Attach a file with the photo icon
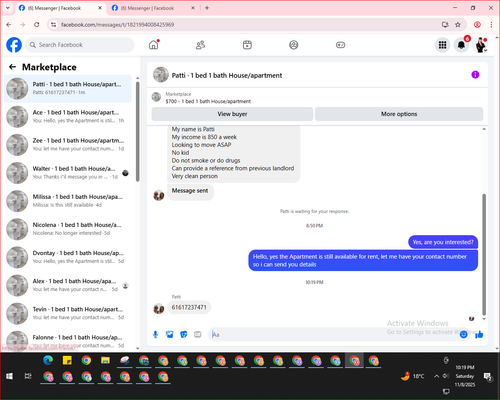500x400 pixels. point(170,334)
